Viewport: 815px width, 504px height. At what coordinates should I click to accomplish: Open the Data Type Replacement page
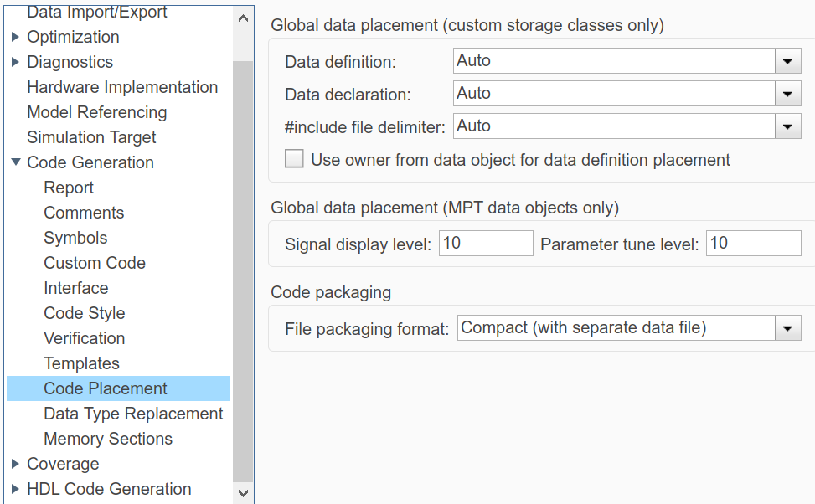pyautogui.click(x=133, y=414)
